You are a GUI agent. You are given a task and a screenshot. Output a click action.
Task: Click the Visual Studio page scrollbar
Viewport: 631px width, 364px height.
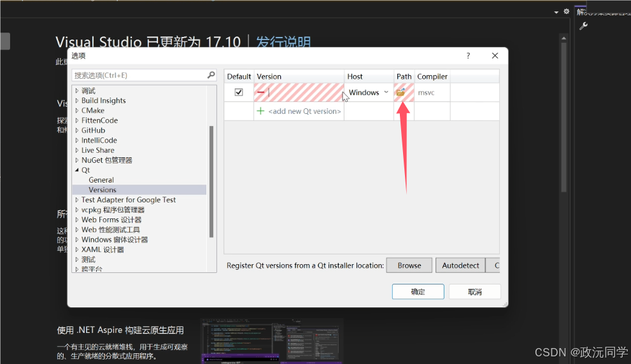tap(564, 116)
